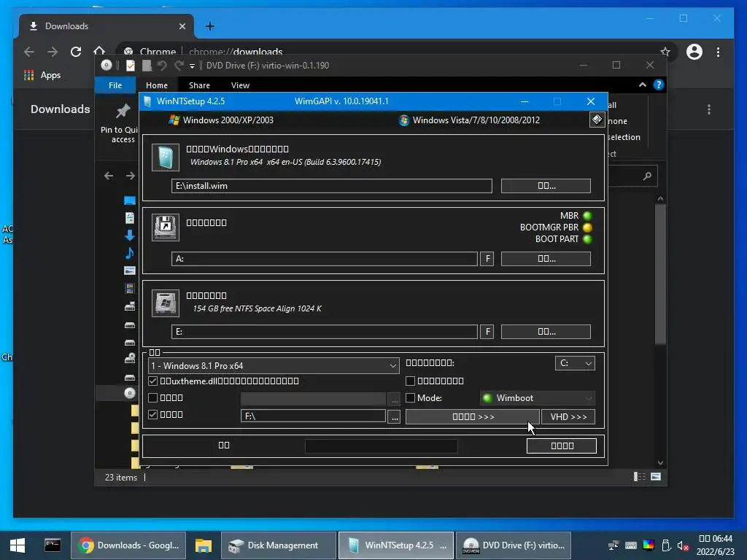Click the F:\ drivers path field
This screenshot has width=747, height=560.
pyautogui.click(x=313, y=416)
